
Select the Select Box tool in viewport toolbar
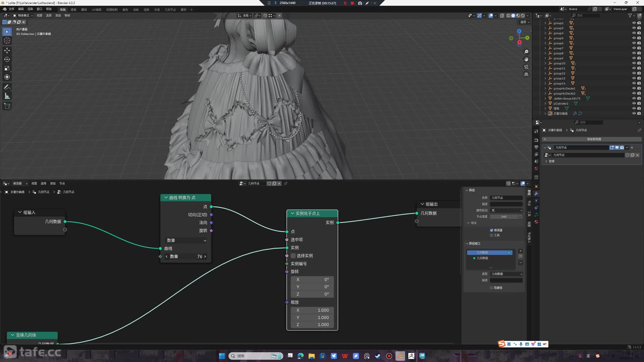(7, 32)
